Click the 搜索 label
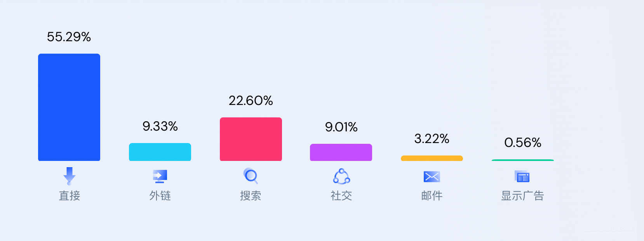Viewport: 644px width, 241px height. (251, 196)
